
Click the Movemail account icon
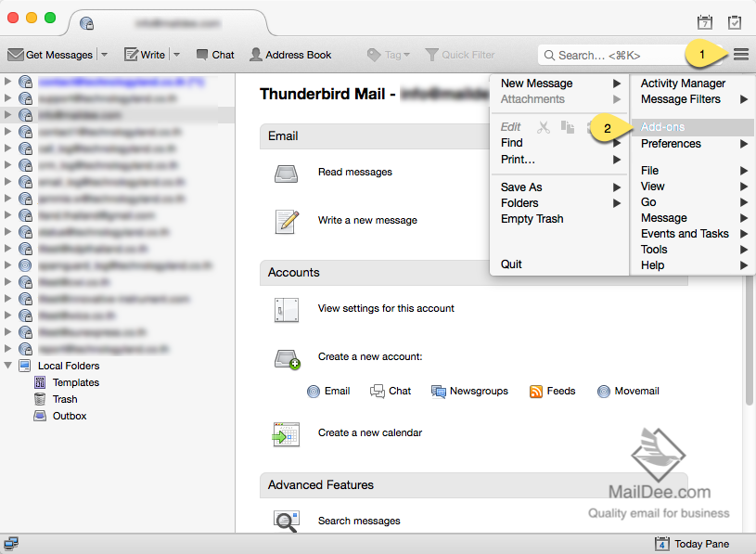603,391
